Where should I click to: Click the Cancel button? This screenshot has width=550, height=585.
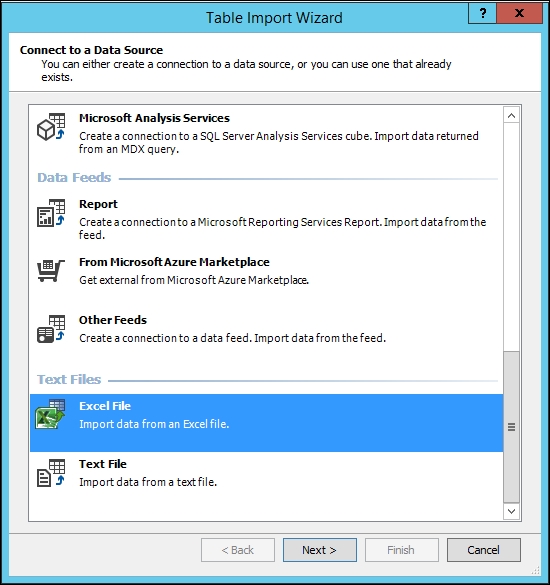coord(484,550)
